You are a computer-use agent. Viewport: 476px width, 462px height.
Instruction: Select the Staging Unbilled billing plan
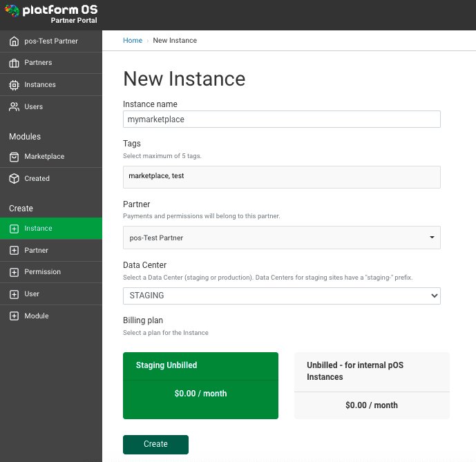[x=200, y=386]
